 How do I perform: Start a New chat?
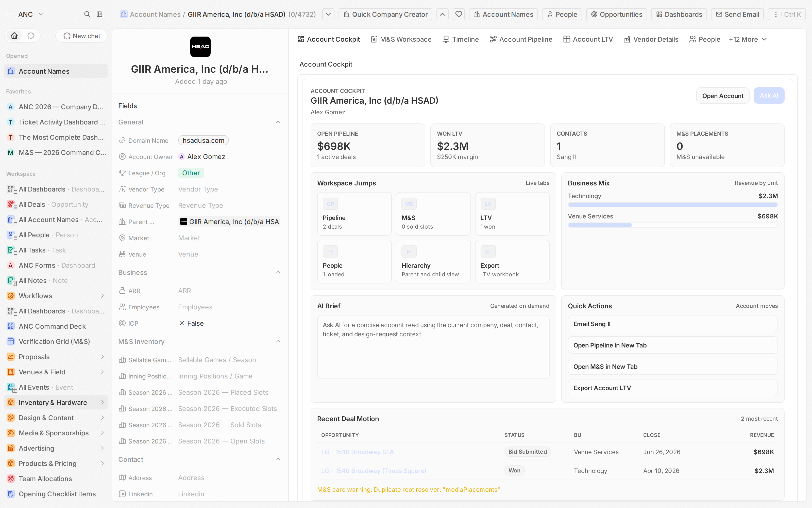(81, 36)
